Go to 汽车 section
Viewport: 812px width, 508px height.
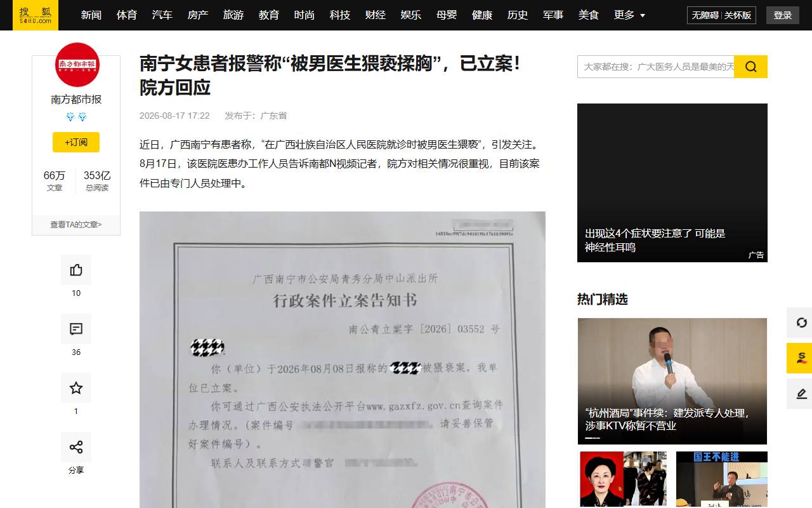(x=162, y=15)
